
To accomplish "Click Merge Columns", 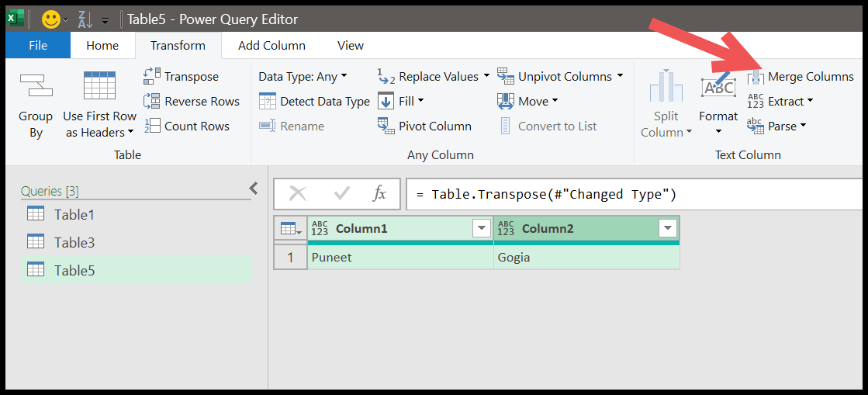I will coord(801,77).
